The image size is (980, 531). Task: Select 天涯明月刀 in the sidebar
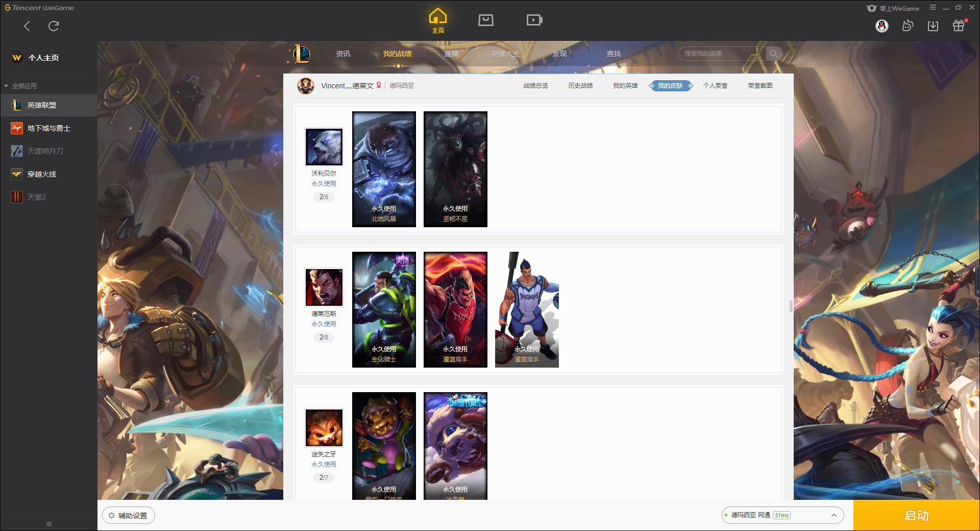click(48, 151)
